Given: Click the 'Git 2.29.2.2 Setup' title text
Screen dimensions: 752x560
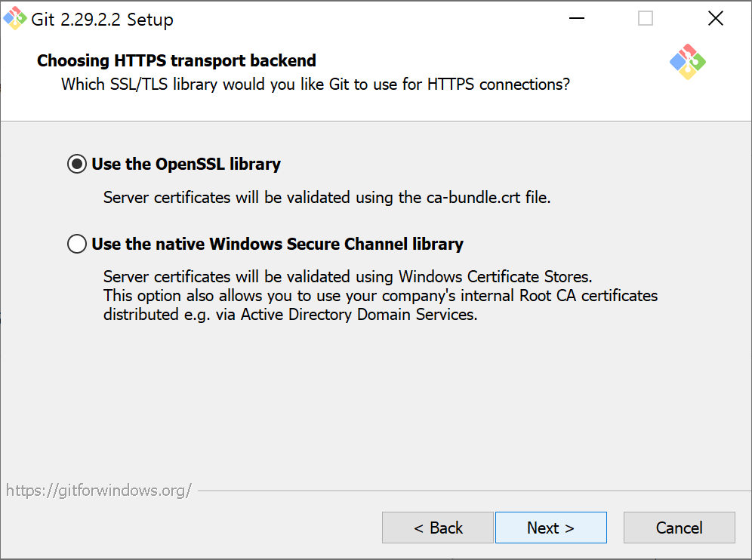Looking at the screenshot, I should (x=102, y=20).
